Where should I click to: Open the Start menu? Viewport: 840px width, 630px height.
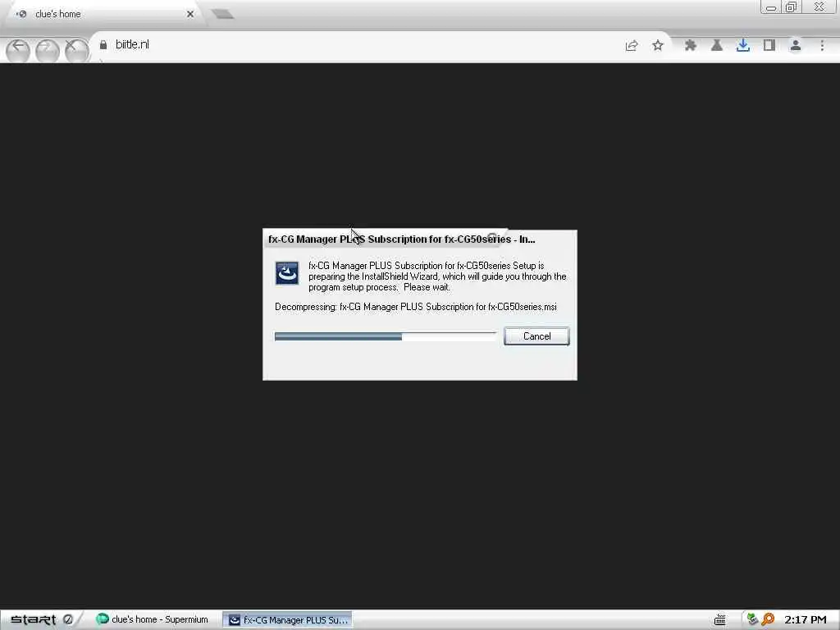coord(33,620)
